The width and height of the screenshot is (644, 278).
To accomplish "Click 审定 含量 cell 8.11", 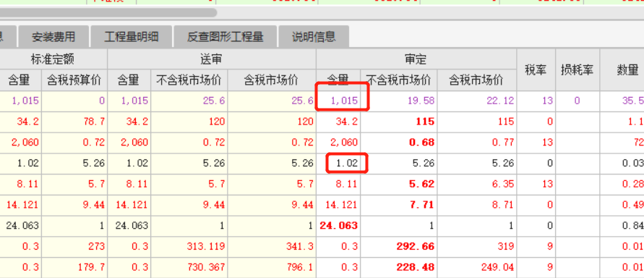I will pyautogui.click(x=338, y=184).
